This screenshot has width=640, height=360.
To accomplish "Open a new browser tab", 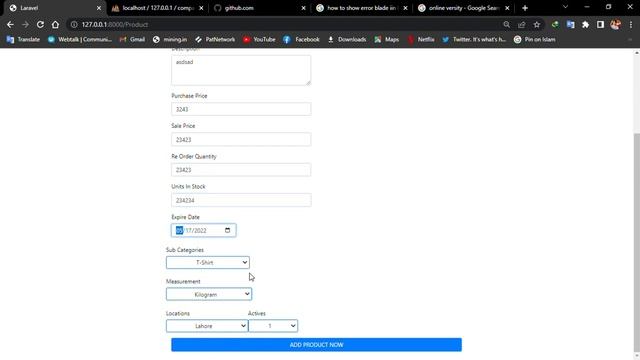I will click(525, 8).
